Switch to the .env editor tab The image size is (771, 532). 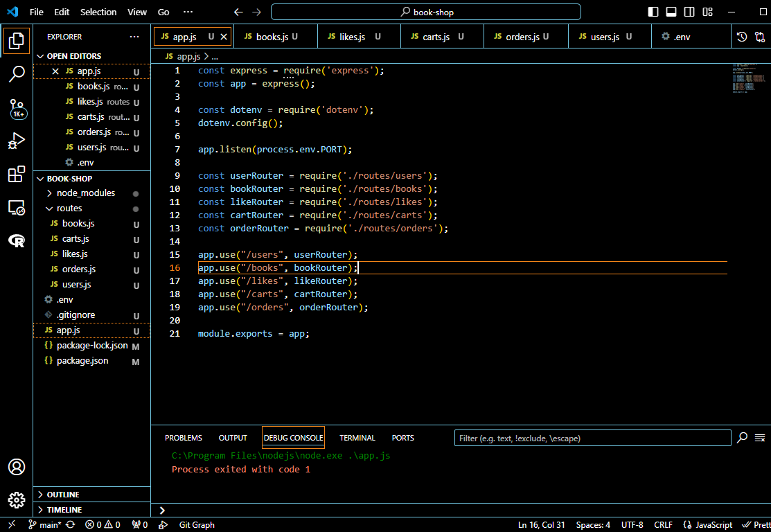[x=691, y=37]
